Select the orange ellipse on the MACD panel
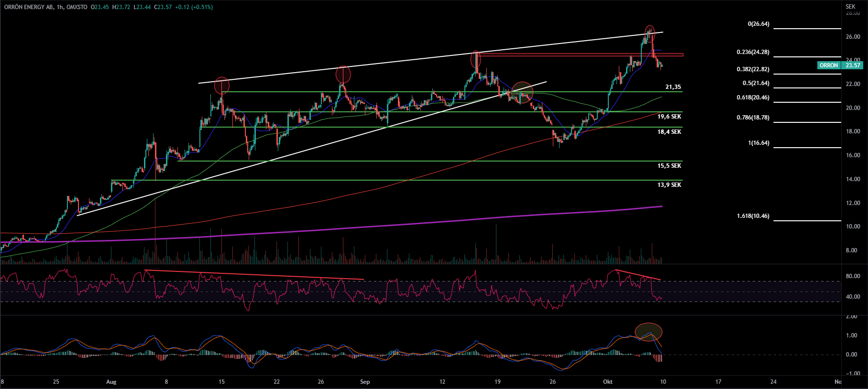868x389 pixels. pos(648,332)
